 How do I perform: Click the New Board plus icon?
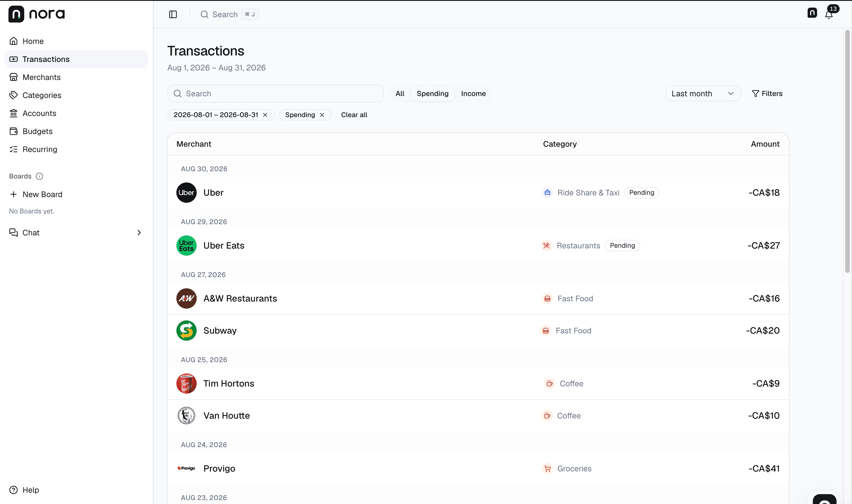pyautogui.click(x=14, y=194)
